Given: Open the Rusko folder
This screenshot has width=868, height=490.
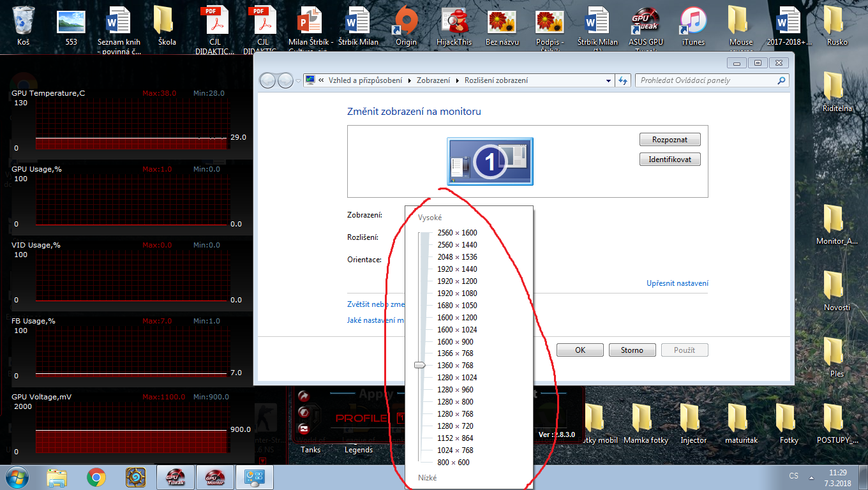Looking at the screenshot, I should [837, 26].
